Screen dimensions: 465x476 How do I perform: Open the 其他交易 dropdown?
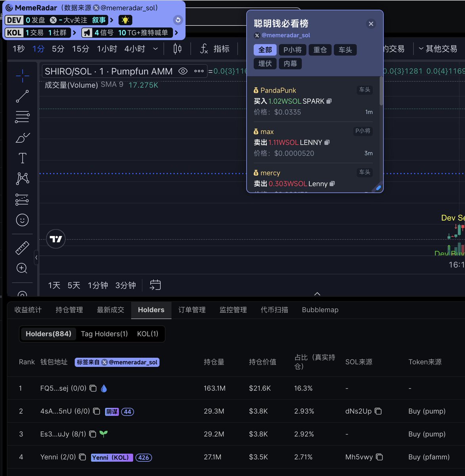(x=438, y=49)
